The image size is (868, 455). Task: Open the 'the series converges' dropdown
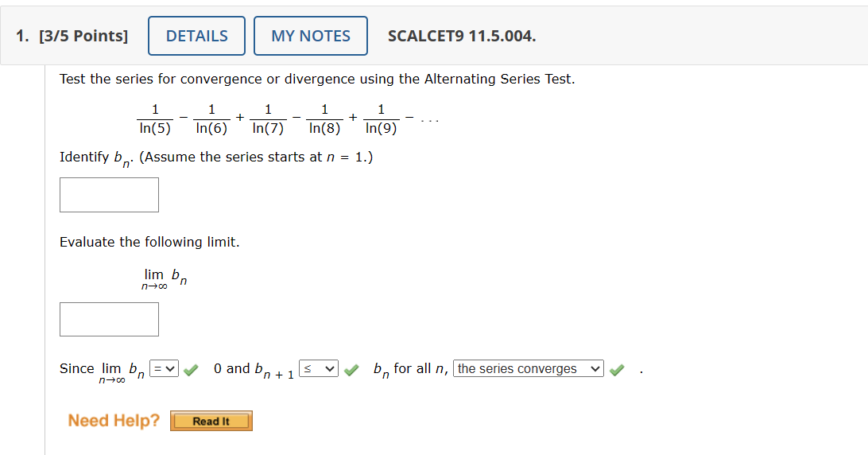[528, 368]
